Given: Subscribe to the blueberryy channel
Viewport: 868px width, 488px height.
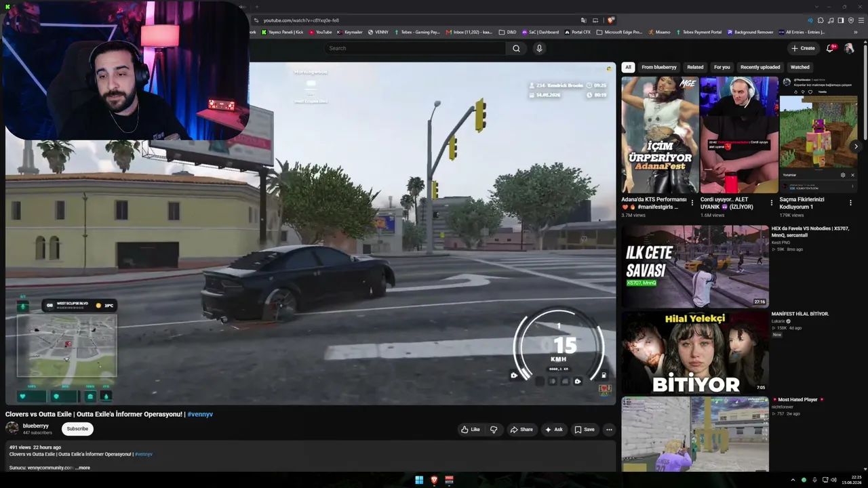Looking at the screenshot, I should point(77,429).
